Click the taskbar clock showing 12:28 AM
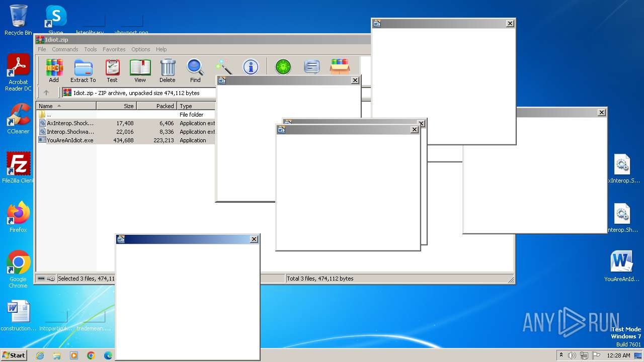The width and height of the screenshot is (644, 362). (618, 355)
